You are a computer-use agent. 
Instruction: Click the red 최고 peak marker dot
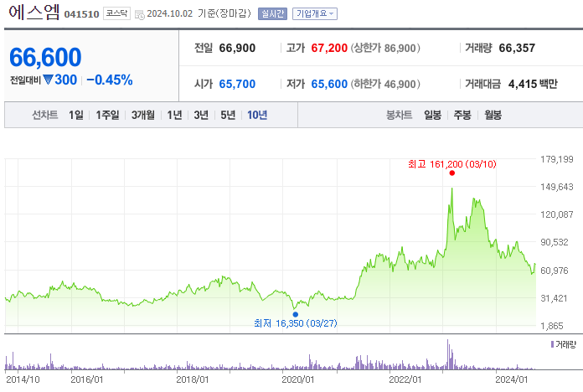[x=452, y=173]
